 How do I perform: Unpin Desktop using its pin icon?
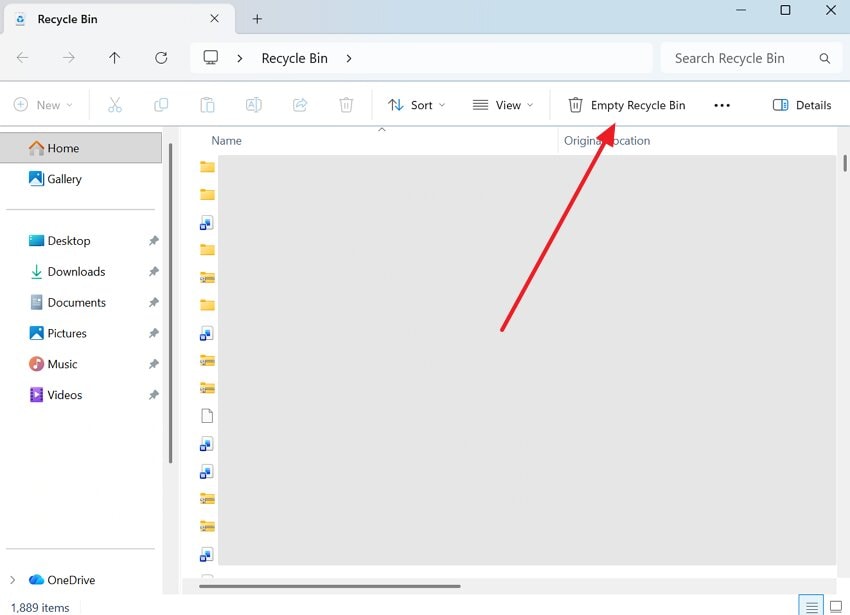(x=153, y=240)
